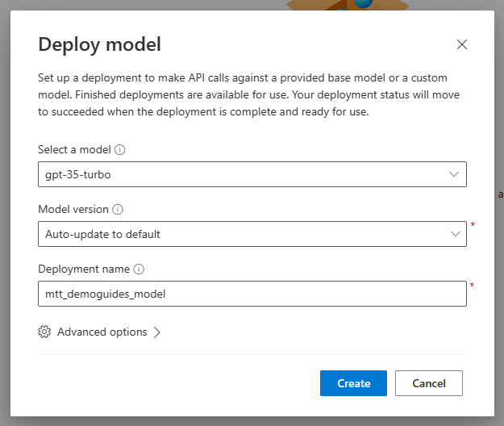Click the Deployment name label
Viewport: 504px width, 426px height.
tap(83, 269)
